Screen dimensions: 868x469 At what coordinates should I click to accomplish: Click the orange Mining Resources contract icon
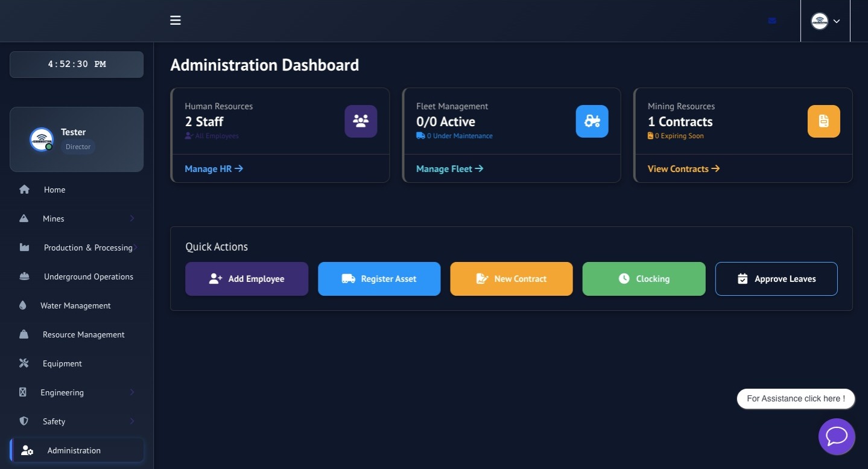pos(823,121)
